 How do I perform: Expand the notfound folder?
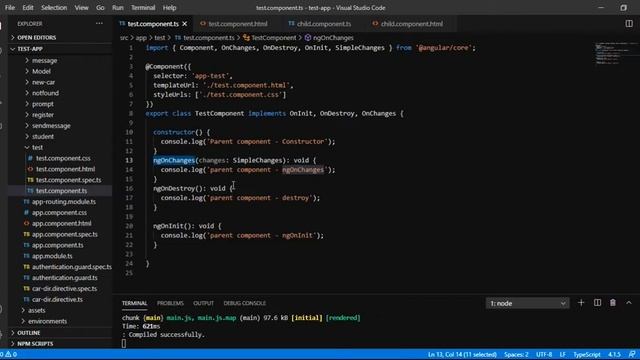[45, 93]
